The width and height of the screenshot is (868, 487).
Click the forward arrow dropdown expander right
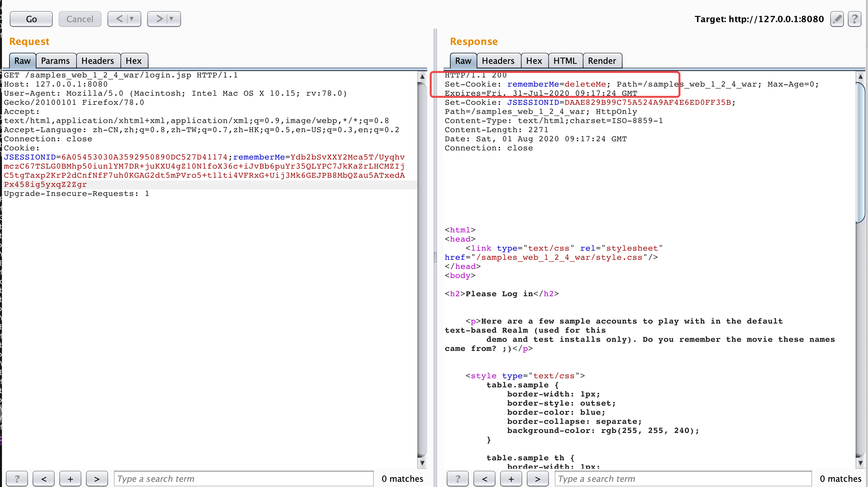click(172, 19)
